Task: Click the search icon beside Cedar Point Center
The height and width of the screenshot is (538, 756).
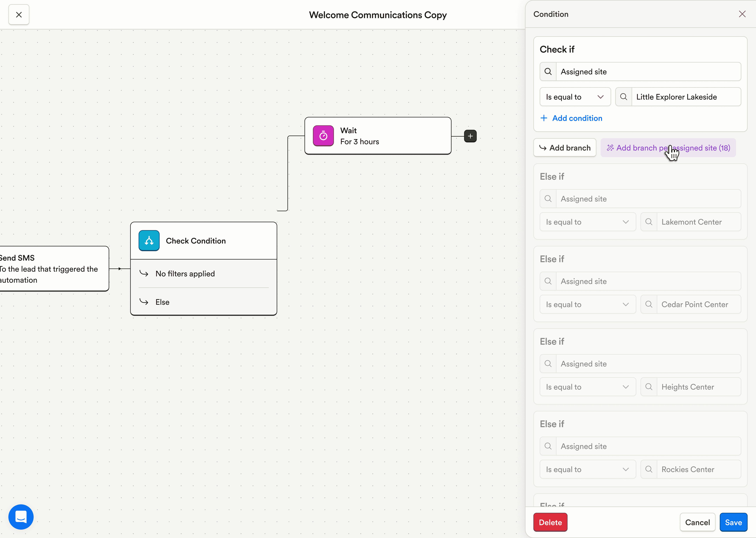Action: point(649,304)
